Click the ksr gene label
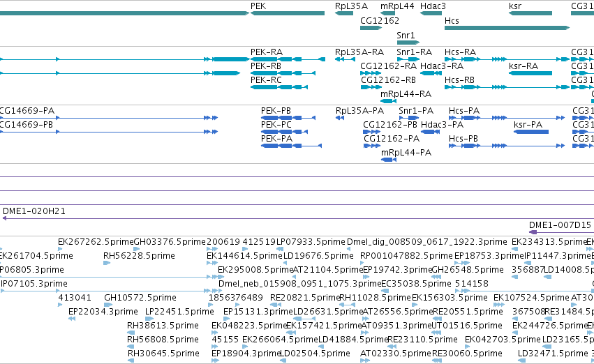Image resolution: width=594 pixels, height=364 pixels. 515,6
